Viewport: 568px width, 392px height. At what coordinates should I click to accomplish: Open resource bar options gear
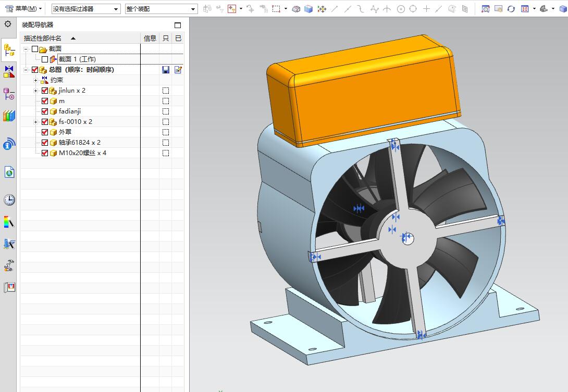[8, 24]
